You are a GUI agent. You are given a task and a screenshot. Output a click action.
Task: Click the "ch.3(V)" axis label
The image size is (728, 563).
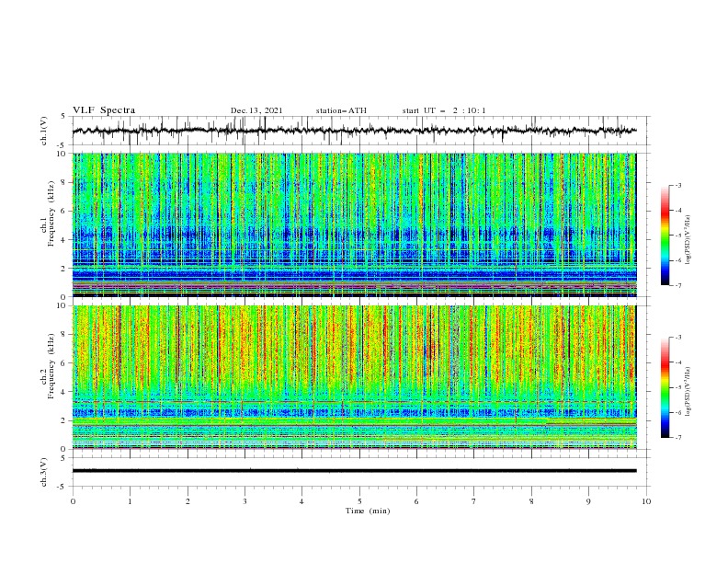44,472
